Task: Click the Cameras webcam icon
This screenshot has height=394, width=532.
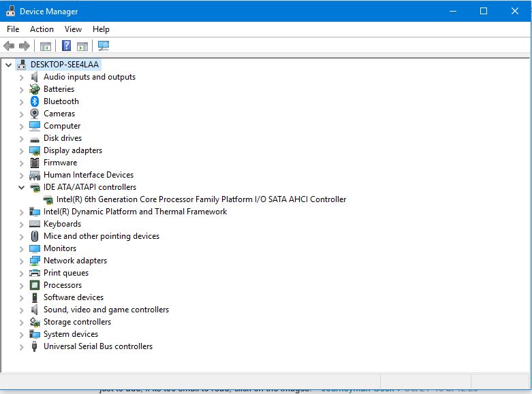Action: click(34, 114)
